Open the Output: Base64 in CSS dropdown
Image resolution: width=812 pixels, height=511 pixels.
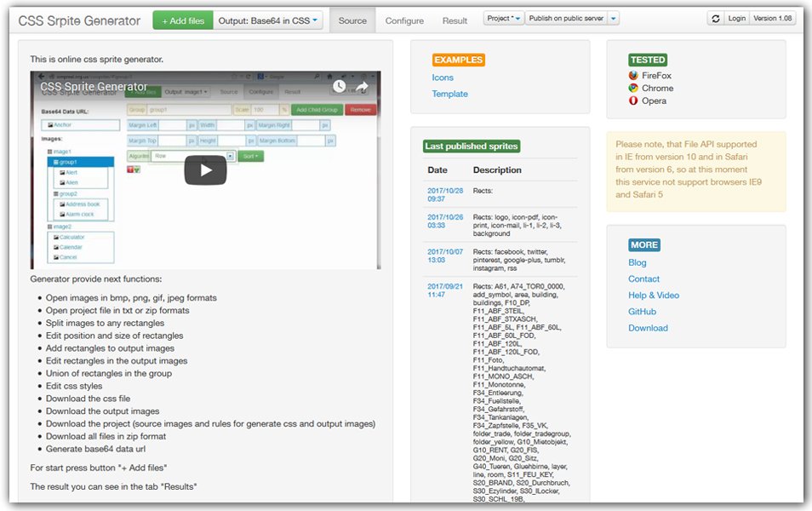[267, 20]
